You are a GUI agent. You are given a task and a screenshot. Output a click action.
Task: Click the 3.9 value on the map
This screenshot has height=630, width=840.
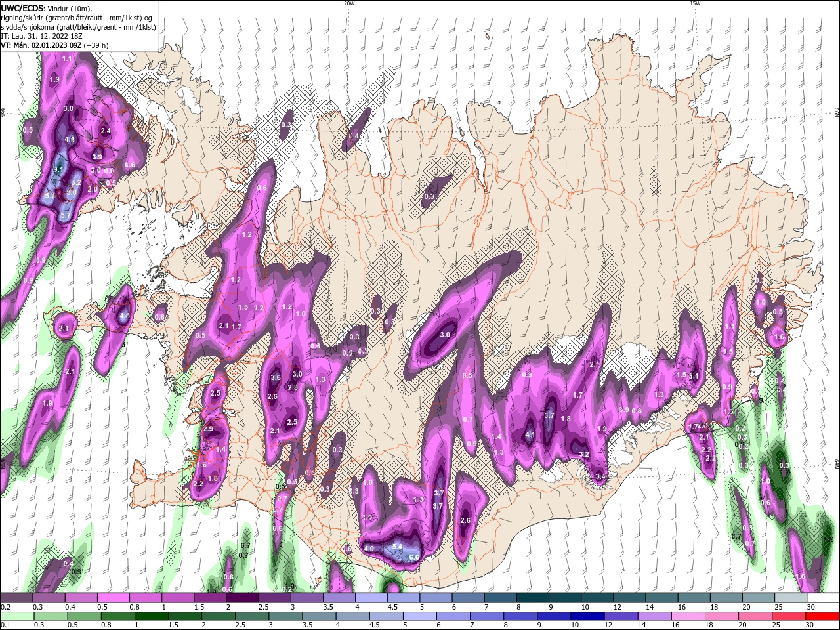(97, 157)
